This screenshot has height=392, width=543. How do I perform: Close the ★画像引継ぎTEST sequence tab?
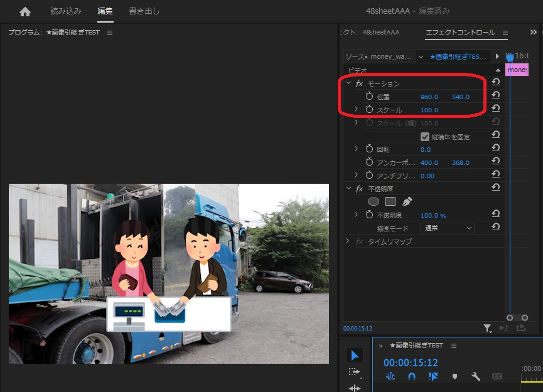(x=380, y=346)
